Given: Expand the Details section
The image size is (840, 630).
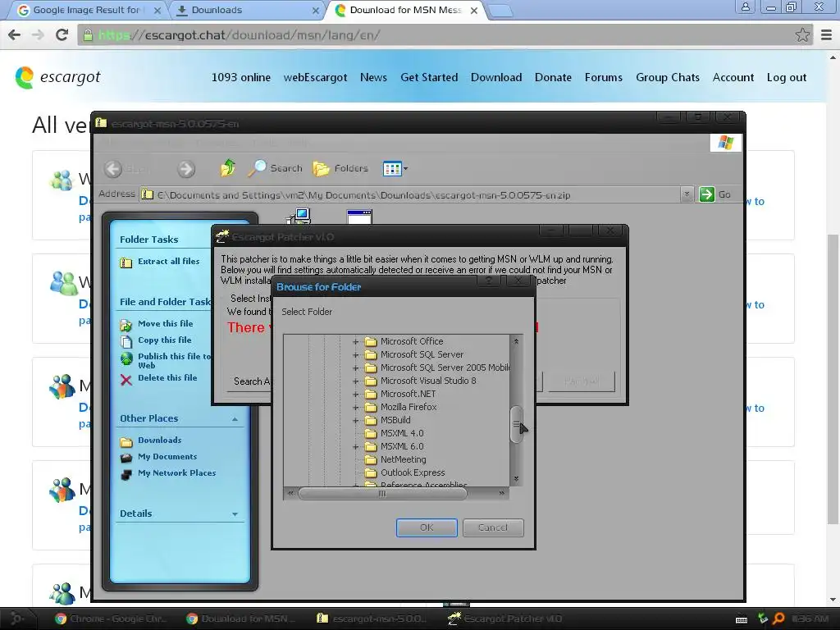Looking at the screenshot, I should tap(235, 514).
